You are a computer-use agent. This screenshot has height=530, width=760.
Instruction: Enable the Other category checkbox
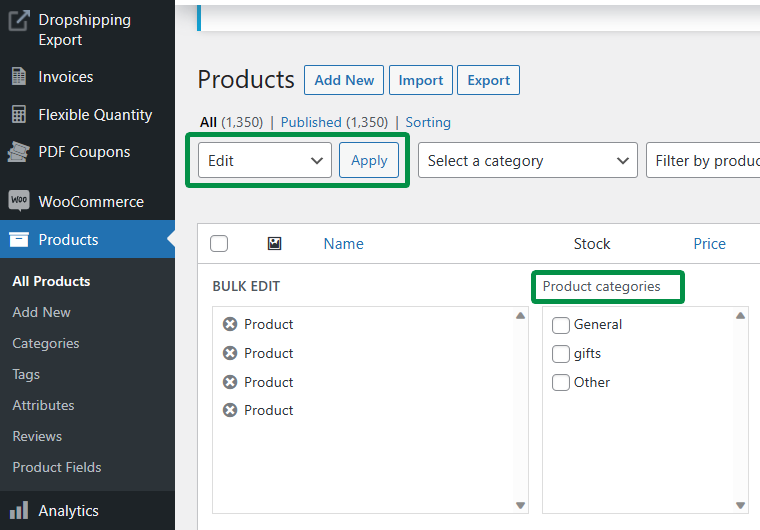pyautogui.click(x=561, y=383)
